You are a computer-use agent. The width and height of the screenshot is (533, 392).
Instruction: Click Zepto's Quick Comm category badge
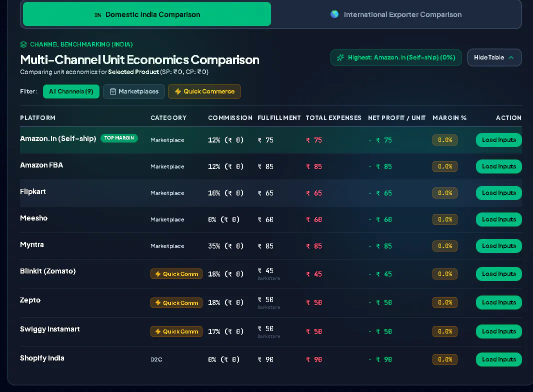176,302
